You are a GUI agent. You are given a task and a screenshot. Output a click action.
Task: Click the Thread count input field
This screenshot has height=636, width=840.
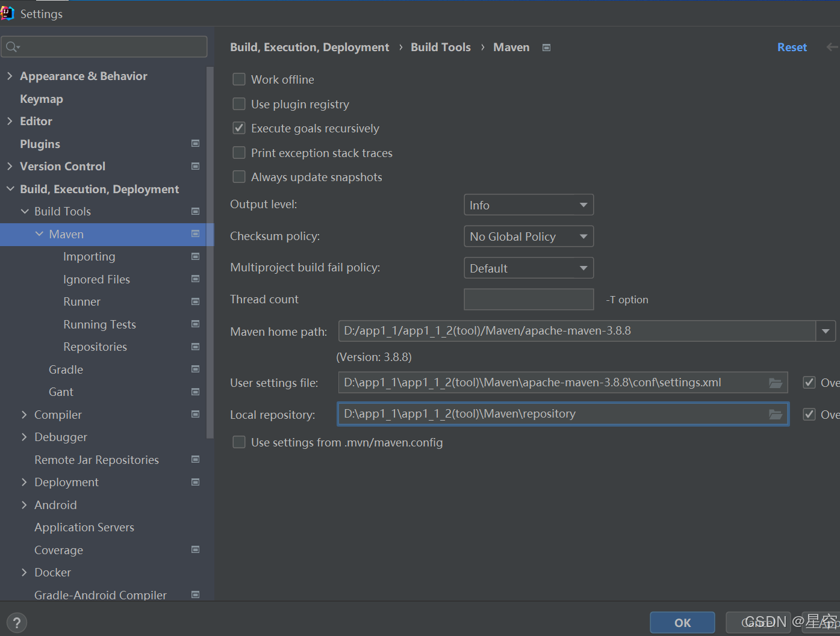tap(529, 299)
